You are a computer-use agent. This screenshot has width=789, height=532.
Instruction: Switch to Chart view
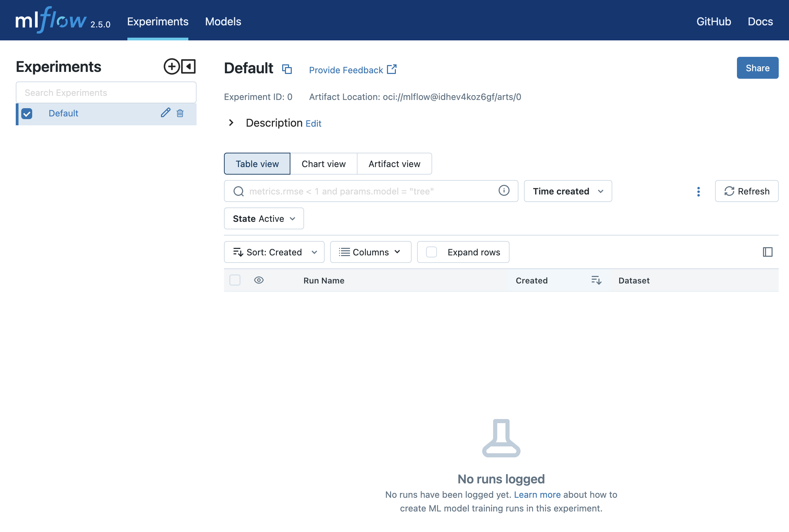(x=324, y=164)
